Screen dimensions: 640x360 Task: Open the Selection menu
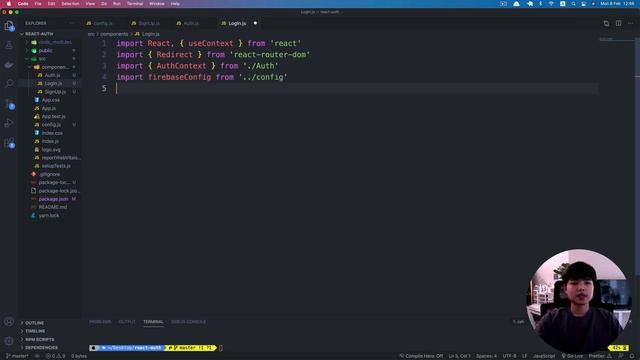(x=70, y=4)
